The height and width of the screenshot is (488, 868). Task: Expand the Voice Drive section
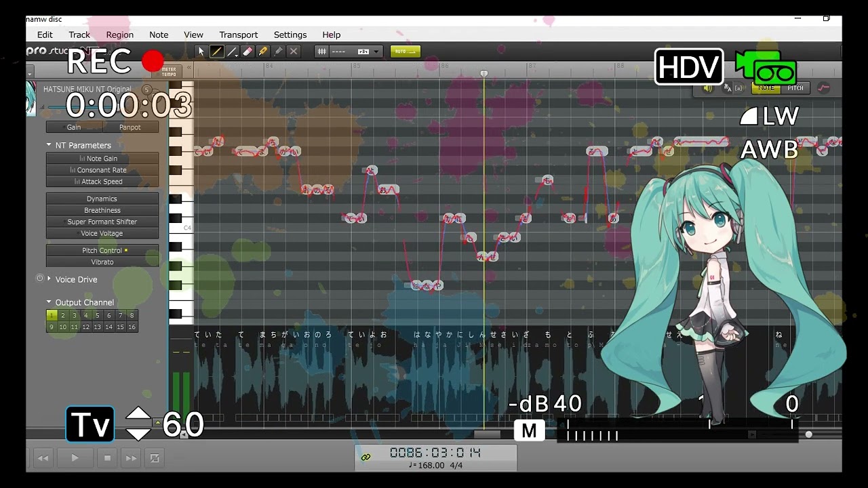click(x=49, y=279)
